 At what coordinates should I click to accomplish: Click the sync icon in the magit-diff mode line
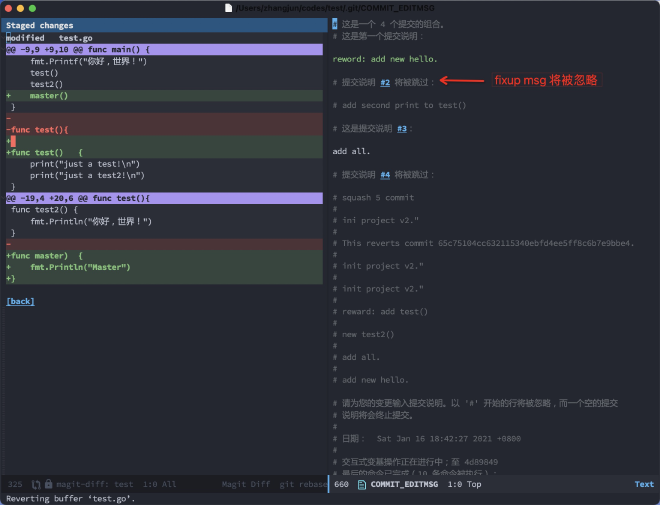tap(37, 484)
